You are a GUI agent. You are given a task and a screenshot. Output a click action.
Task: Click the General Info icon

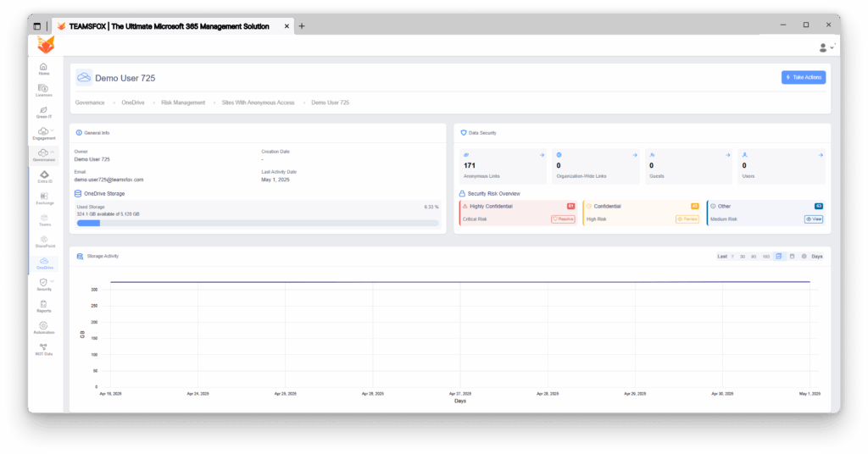coord(79,133)
